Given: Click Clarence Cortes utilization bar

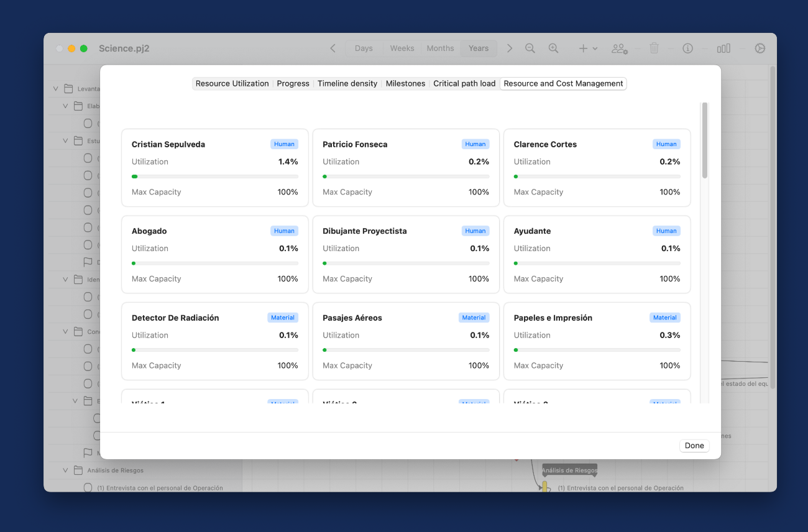Looking at the screenshot, I should click(x=597, y=177).
